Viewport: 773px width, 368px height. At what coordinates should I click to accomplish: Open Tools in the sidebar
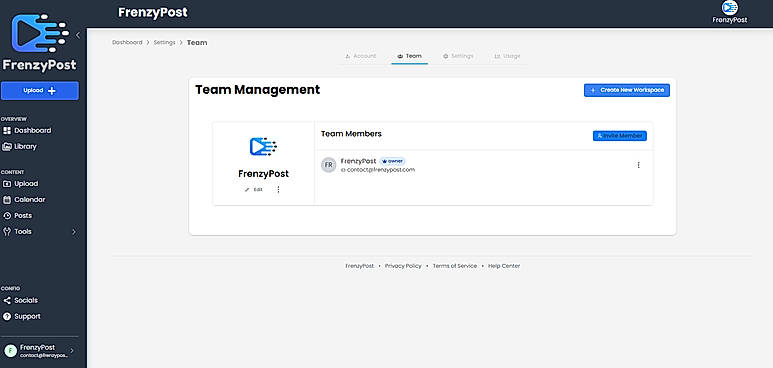pos(23,231)
